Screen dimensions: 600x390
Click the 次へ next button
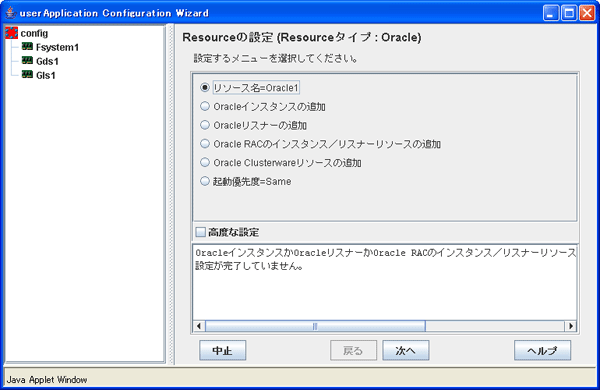[406, 350]
